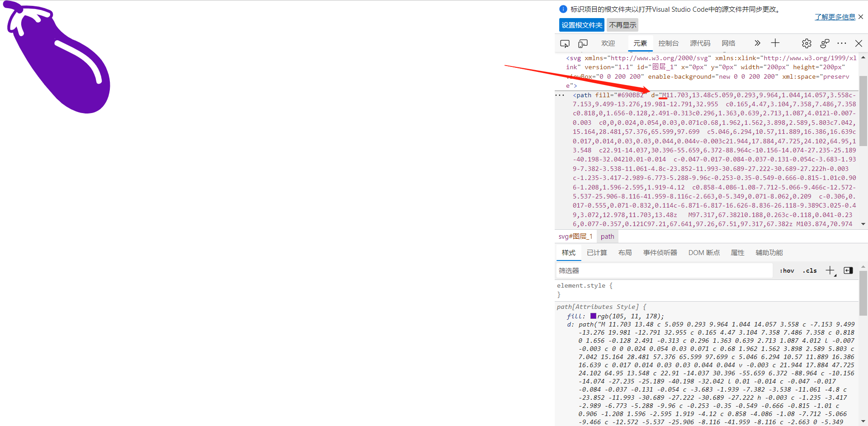
Task: Toggle the .cls class editor
Action: pos(810,270)
